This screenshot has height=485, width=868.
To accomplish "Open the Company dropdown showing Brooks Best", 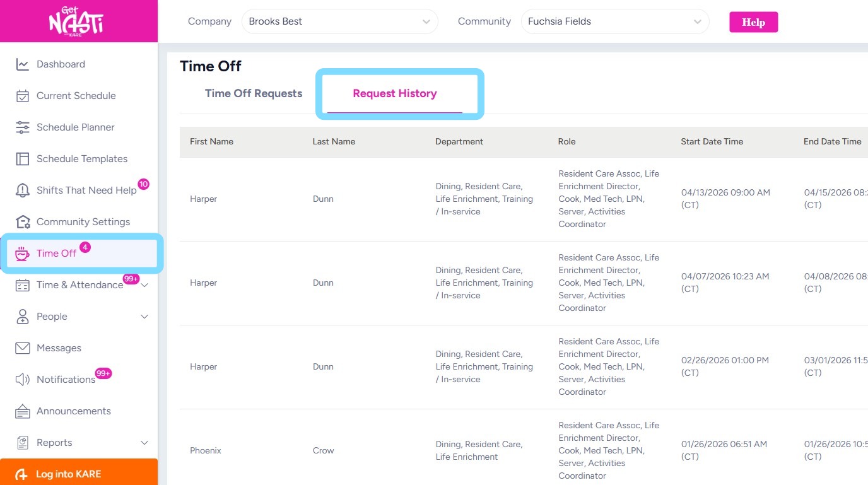I will (339, 21).
